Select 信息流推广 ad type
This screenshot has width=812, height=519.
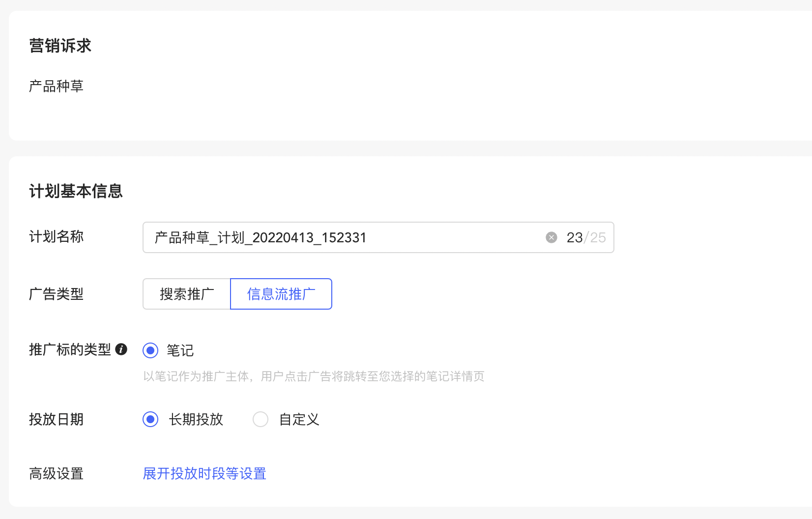(x=281, y=294)
